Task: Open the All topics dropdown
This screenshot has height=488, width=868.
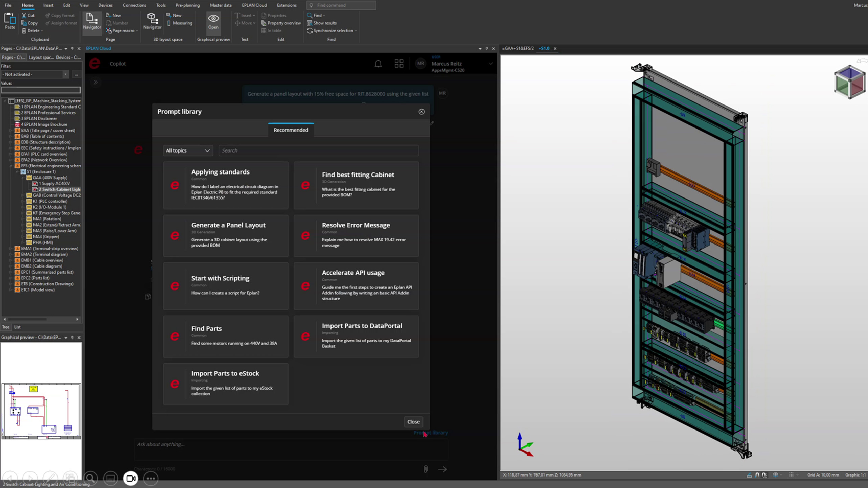Action: point(188,150)
